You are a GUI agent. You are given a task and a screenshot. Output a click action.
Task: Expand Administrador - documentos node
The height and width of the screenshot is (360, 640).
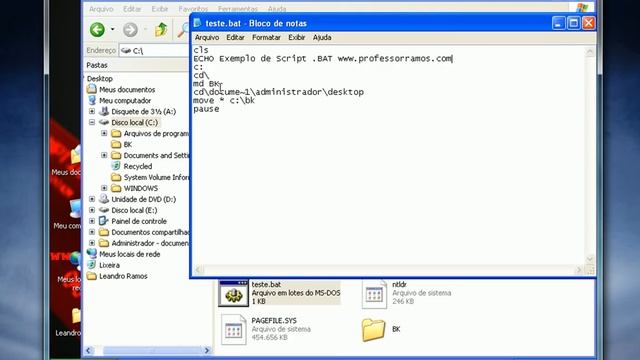[92, 243]
